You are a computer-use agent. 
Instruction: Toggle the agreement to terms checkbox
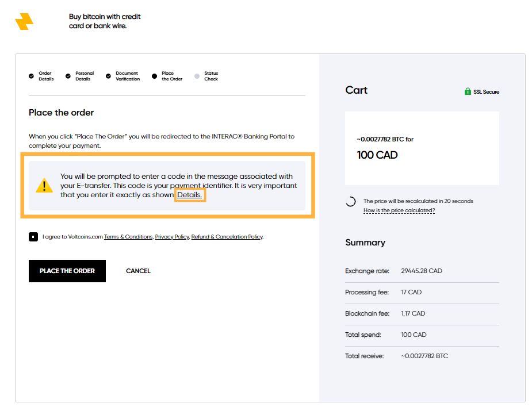[x=33, y=237]
